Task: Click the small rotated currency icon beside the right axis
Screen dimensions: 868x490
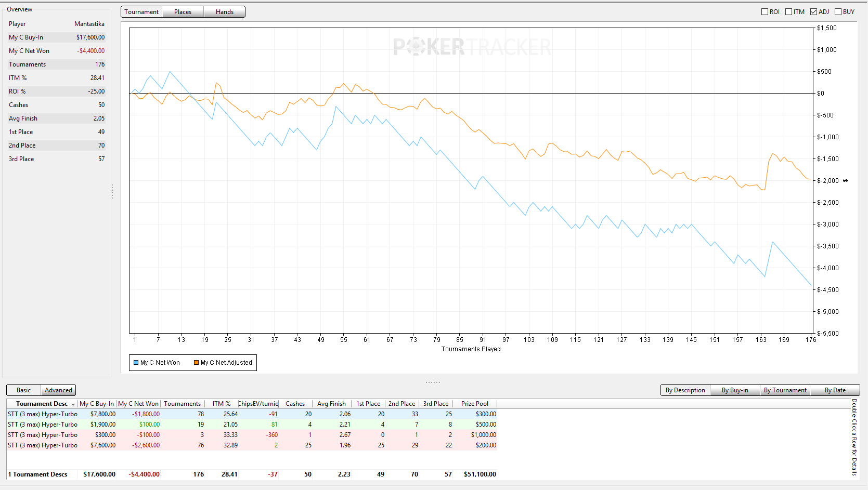Action: click(846, 181)
